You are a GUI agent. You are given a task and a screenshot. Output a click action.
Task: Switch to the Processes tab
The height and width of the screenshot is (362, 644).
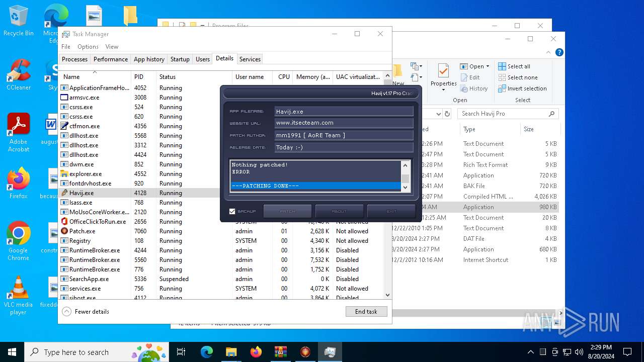74,59
